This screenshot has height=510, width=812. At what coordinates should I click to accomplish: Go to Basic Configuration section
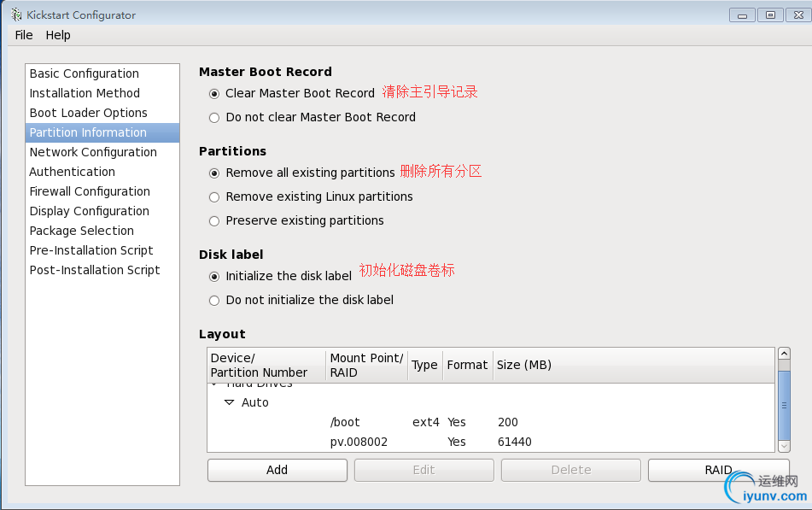(x=102, y=73)
